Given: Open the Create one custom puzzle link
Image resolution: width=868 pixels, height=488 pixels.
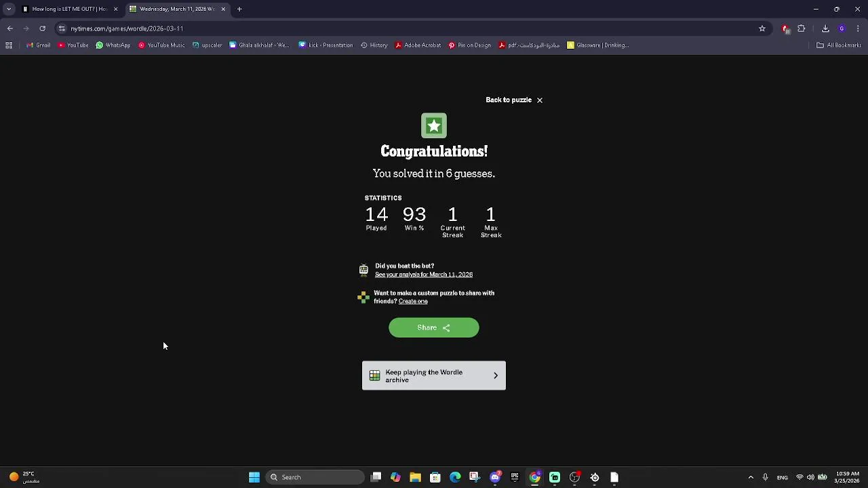Looking at the screenshot, I should [413, 302].
